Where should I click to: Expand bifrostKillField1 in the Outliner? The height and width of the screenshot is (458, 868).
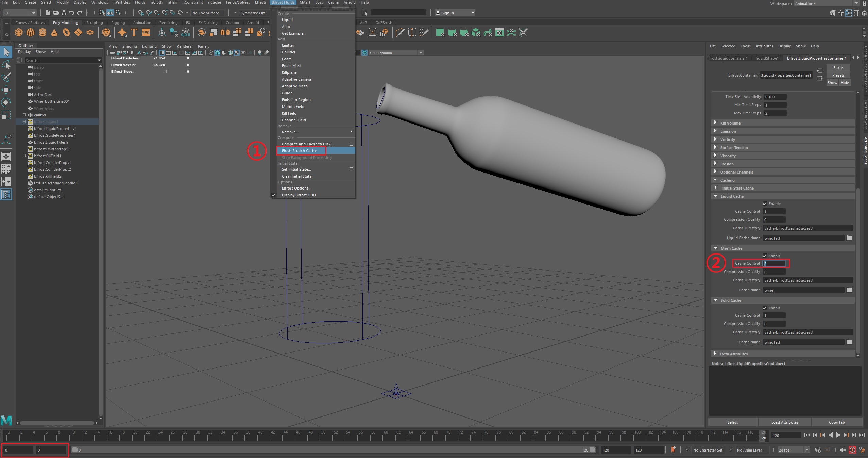click(x=24, y=156)
